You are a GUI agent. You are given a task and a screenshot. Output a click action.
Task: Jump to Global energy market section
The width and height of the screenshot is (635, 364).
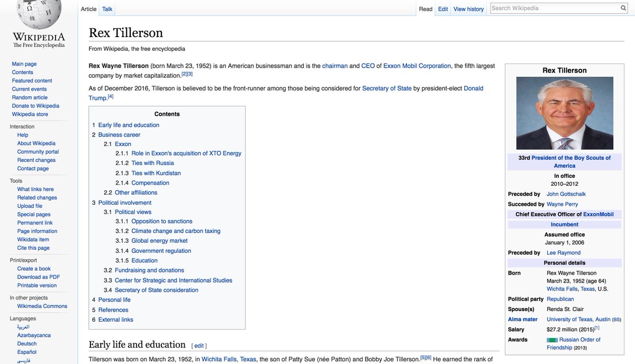point(159,241)
